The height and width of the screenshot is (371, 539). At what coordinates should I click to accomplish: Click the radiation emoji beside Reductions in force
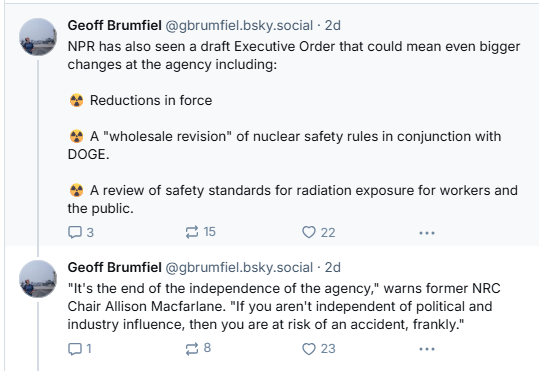tap(76, 100)
